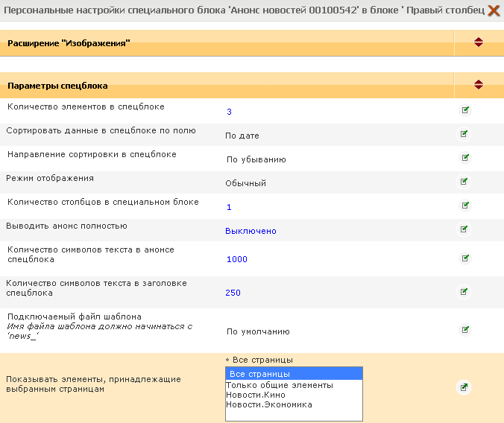
Task: Select 'Все страницы' in the list box
Action: 294,374
